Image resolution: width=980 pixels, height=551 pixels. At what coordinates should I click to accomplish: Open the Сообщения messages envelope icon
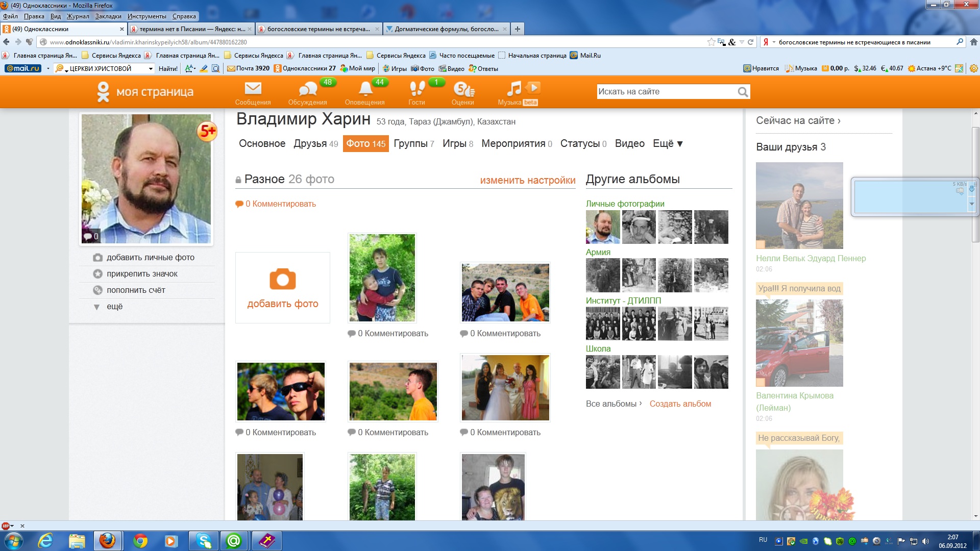[x=253, y=89]
